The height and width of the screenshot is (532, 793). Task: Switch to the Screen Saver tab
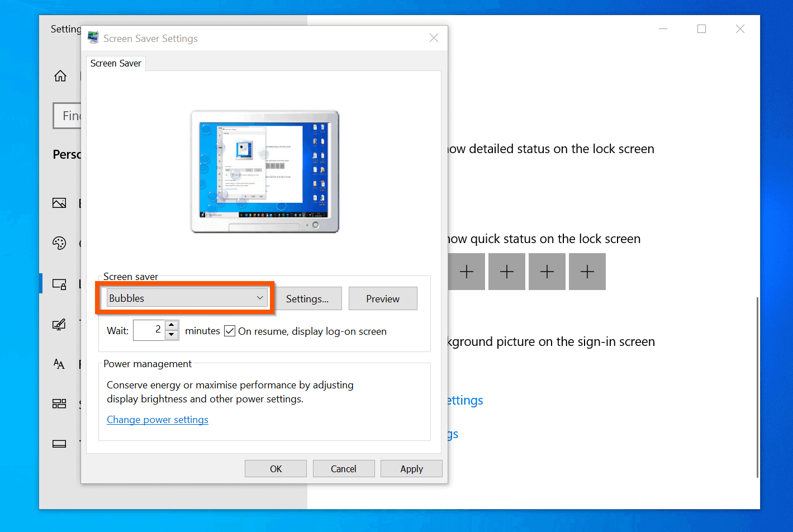(115, 63)
